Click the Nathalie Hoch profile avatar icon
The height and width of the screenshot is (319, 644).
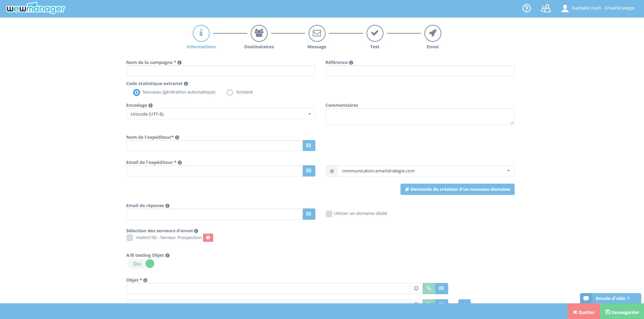pos(565,8)
